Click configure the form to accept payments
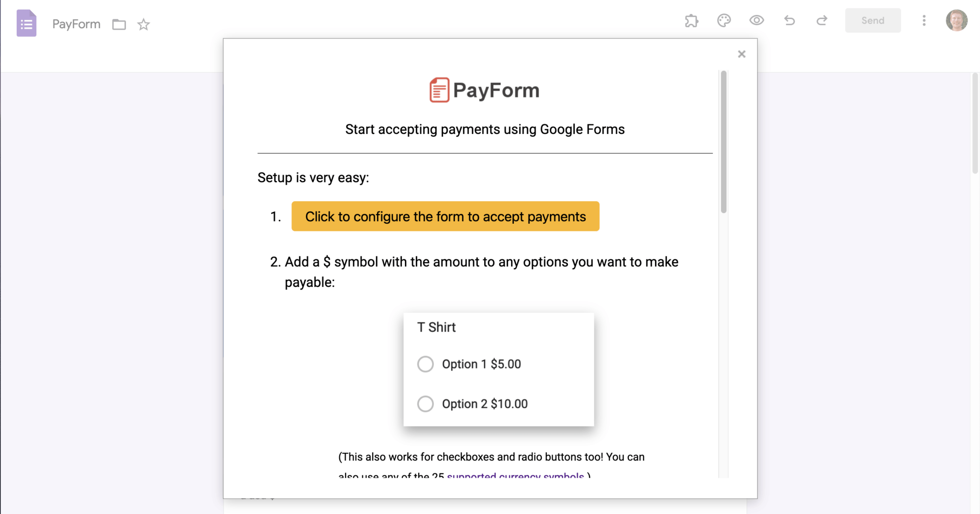Viewport: 980px width, 514px height. [445, 216]
